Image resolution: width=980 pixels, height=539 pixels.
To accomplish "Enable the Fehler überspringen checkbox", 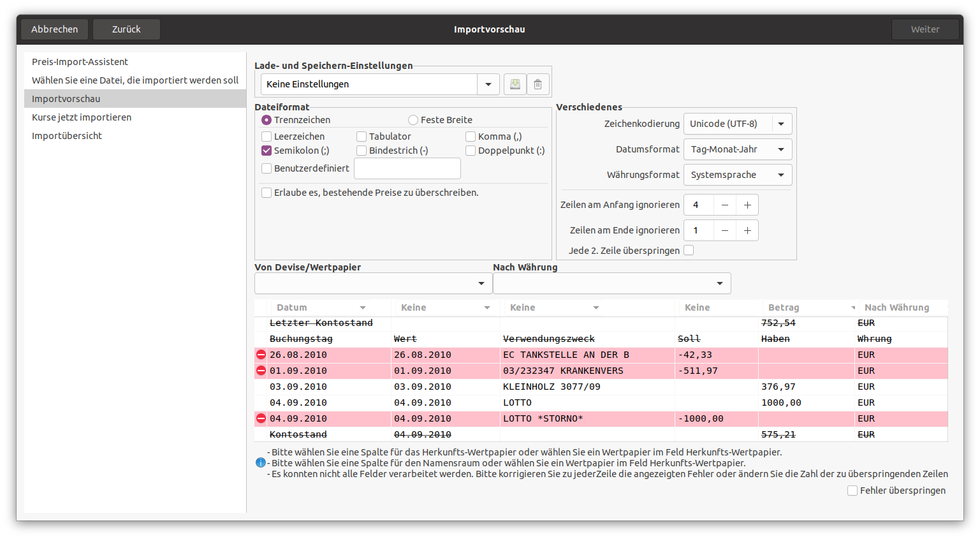I will [852, 491].
